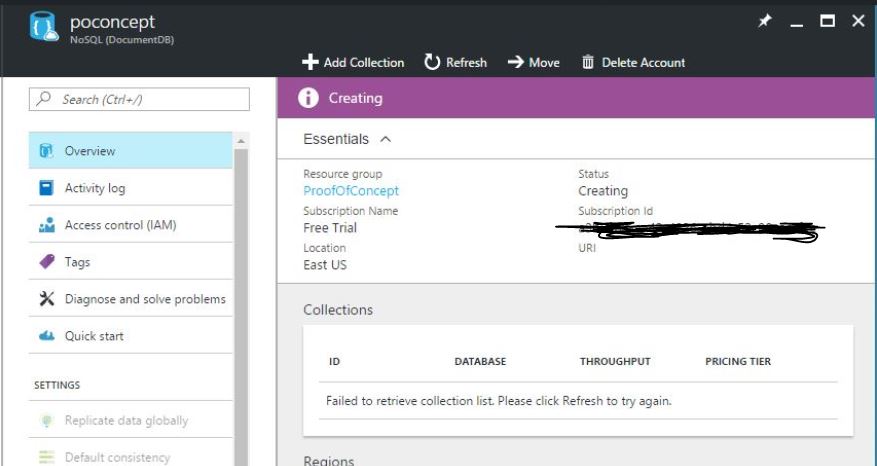Close the poconcept blade
Image resolution: width=877 pixels, height=466 pixels.
click(x=858, y=21)
